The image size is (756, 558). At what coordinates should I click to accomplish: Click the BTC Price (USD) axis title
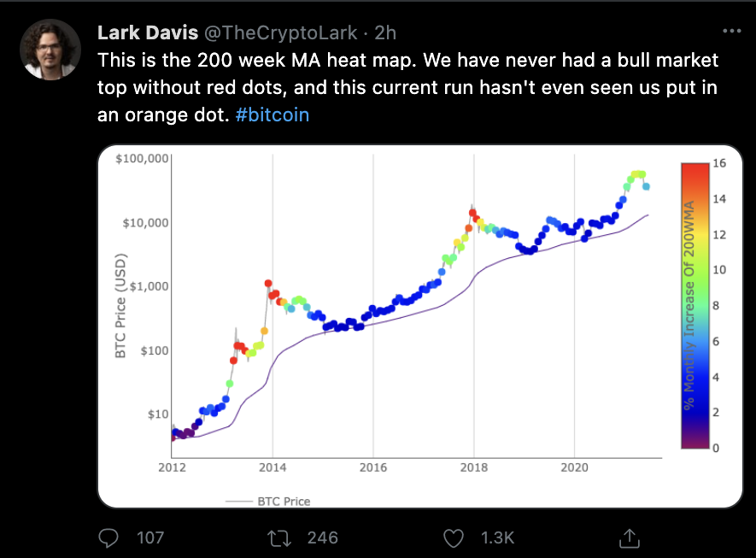tap(120, 306)
